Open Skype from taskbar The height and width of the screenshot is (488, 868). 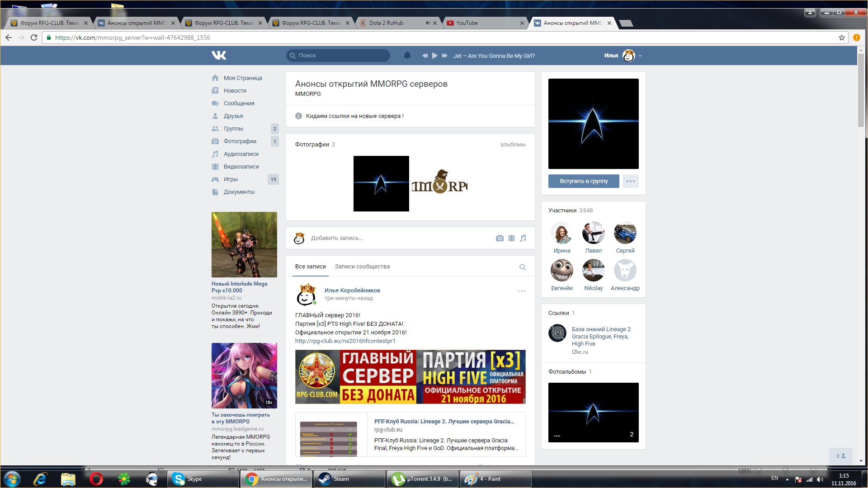coord(203,479)
